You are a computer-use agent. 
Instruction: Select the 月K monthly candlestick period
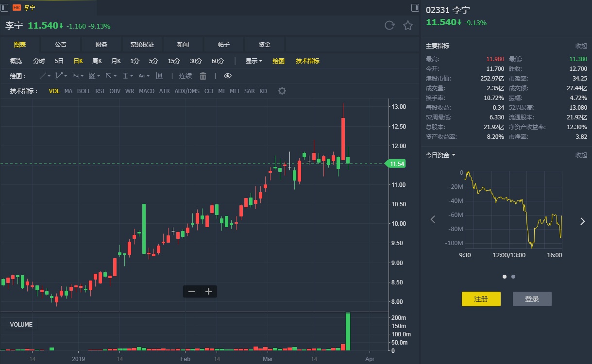coord(116,61)
